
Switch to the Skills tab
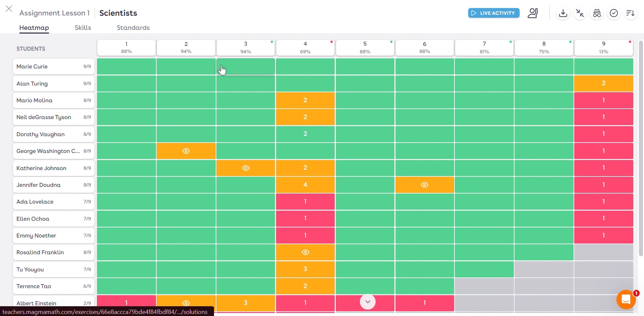click(x=83, y=28)
